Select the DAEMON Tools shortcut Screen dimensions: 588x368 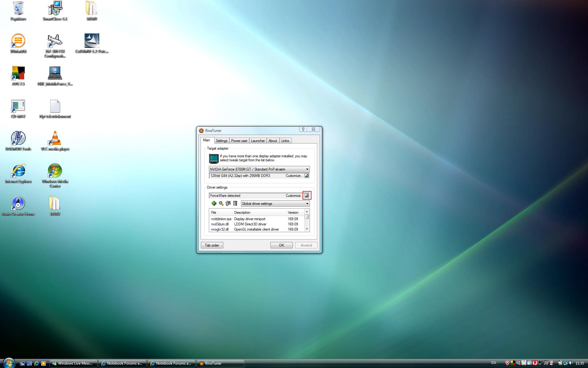click(x=18, y=141)
